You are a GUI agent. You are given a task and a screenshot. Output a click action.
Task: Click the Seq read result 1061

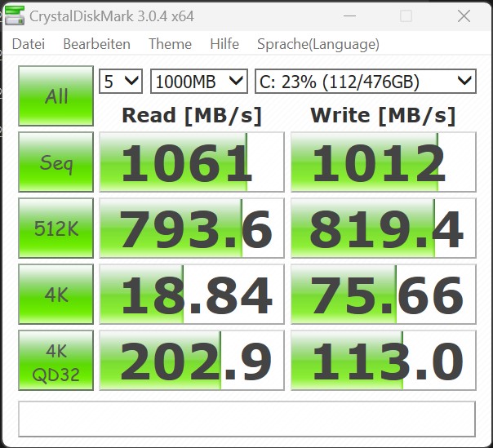click(x=192, y=162)
